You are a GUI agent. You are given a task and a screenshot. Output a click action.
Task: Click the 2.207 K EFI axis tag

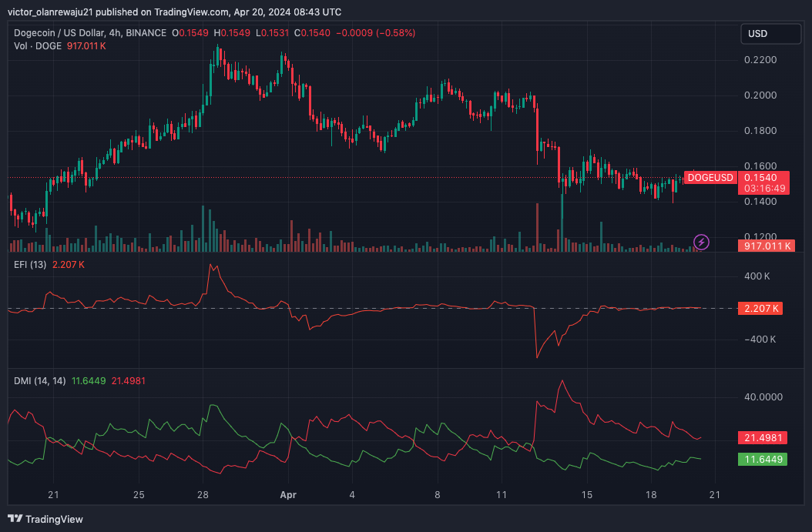pos(760,309)
